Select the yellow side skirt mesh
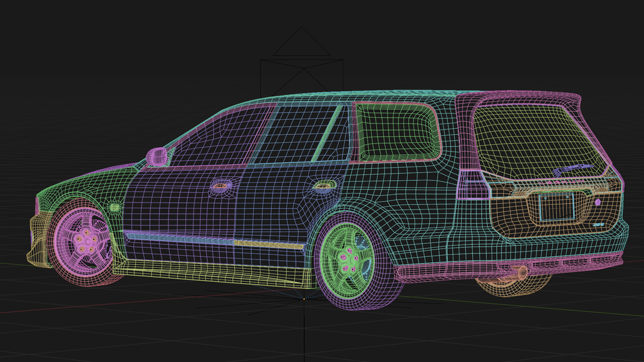Image resolution: width=644 pixels, height=362 pixels. [x=213, y=272]
